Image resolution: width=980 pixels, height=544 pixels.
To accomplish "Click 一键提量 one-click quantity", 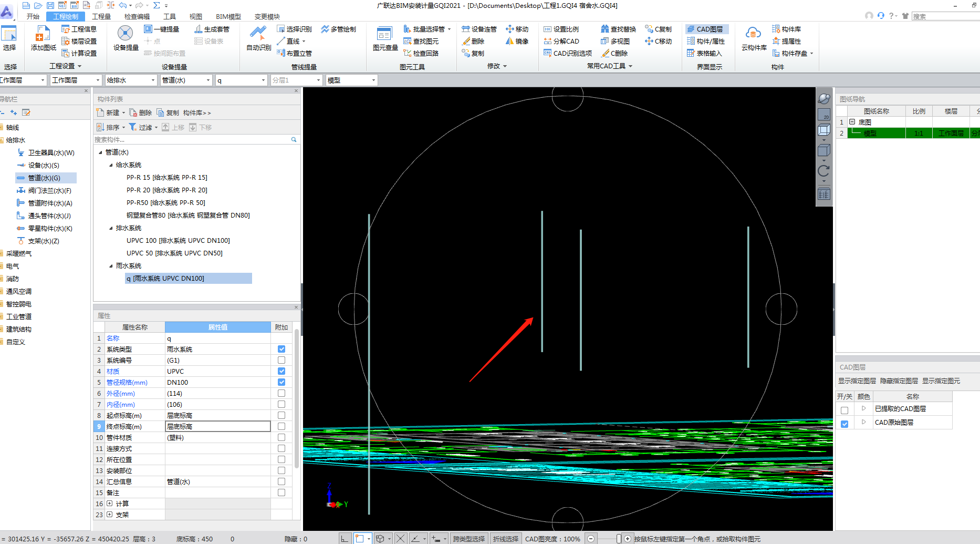I will 162,29.
